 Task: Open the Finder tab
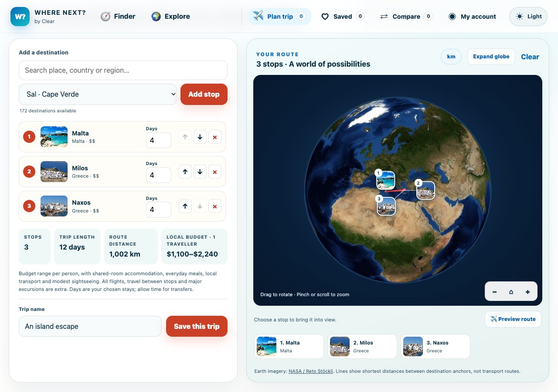click(x=118, y=17)
